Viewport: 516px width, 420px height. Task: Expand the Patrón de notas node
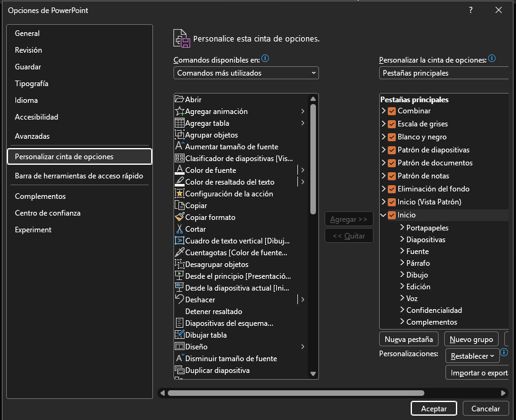383,176
